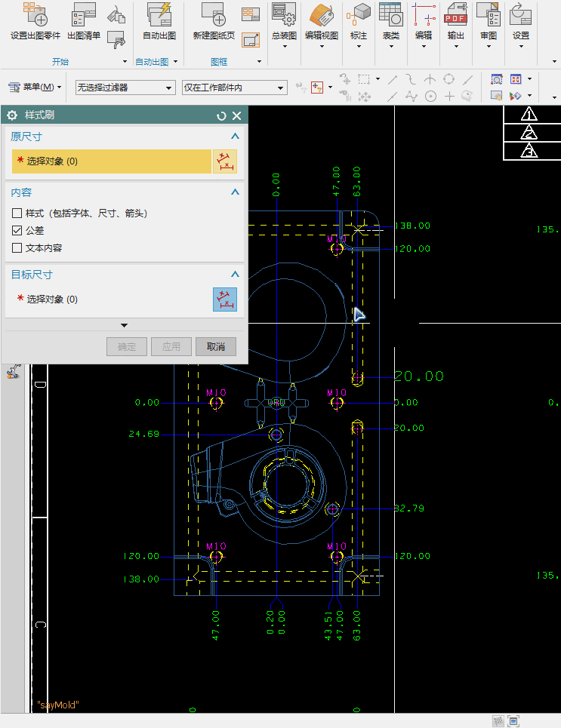This screenshot has height=728, width=561.
Task: Click gear icon in 样式刷 title bar
Action: pos(12,115)
